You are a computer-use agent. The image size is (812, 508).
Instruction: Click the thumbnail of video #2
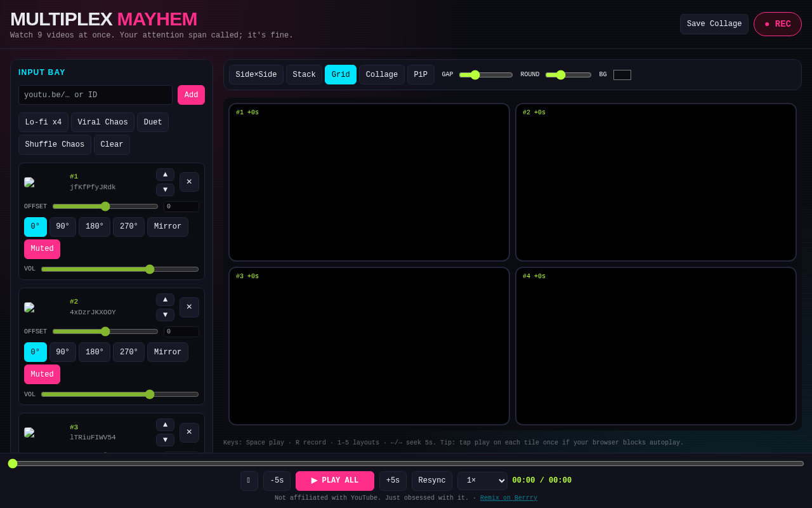pos(44,307)
